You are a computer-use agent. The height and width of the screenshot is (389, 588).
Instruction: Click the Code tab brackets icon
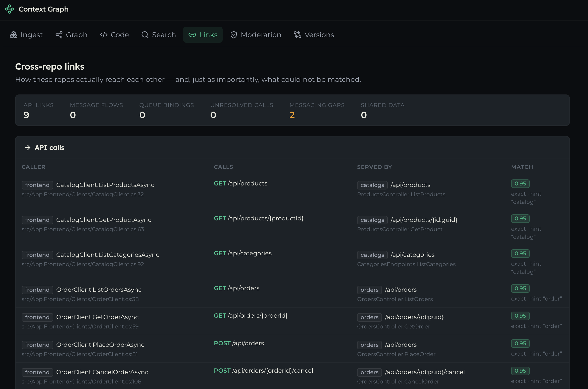coord(104,35)
